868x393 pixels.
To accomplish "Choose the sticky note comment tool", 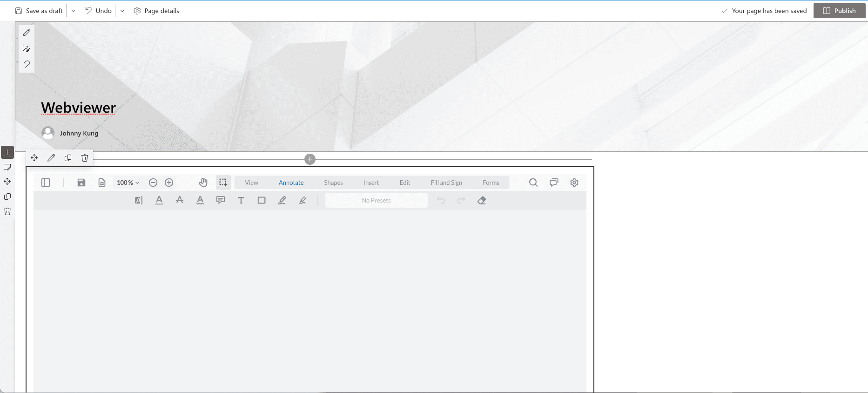I will click(x=221, y=200).
